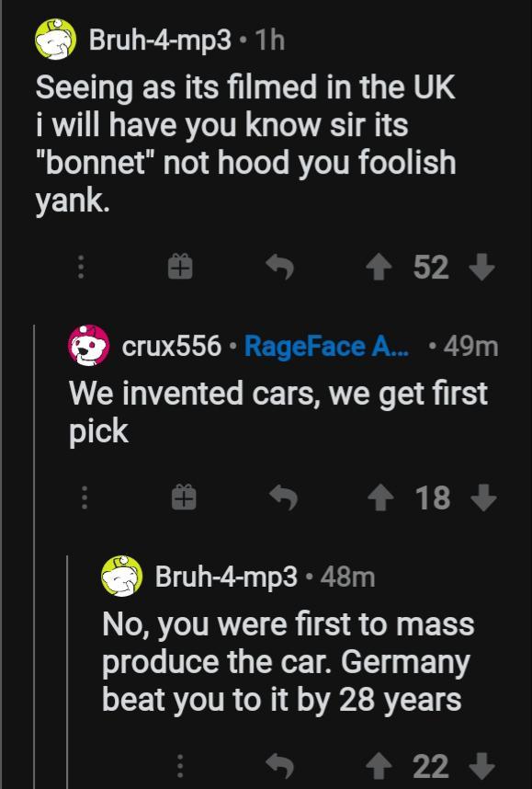Image resolution: width=532 pixels, height=789 pixels.
Task: Open the three-dot menu on the top comment
Action: pos(81,267)
